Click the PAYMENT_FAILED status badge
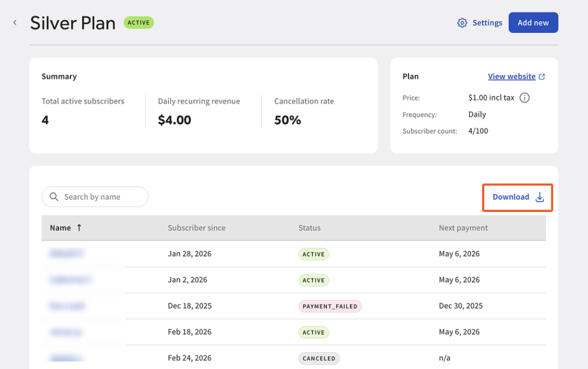Screen dimensions: 588x369 pos(330,306)
